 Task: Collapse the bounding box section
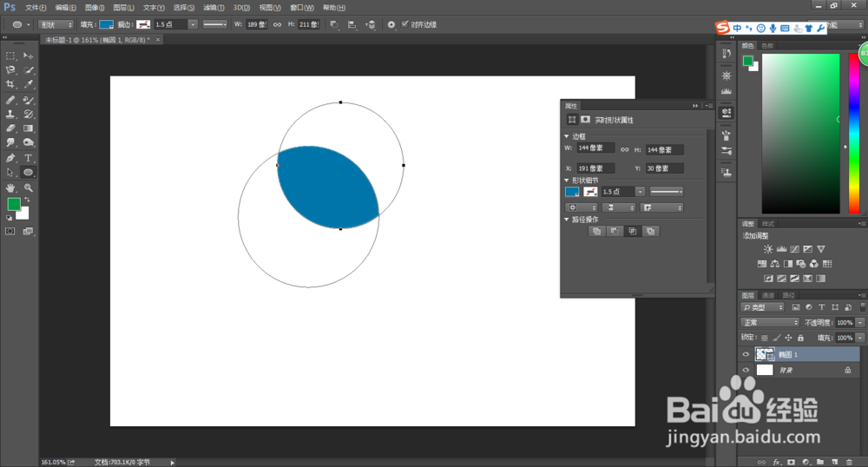click(566, 136)
